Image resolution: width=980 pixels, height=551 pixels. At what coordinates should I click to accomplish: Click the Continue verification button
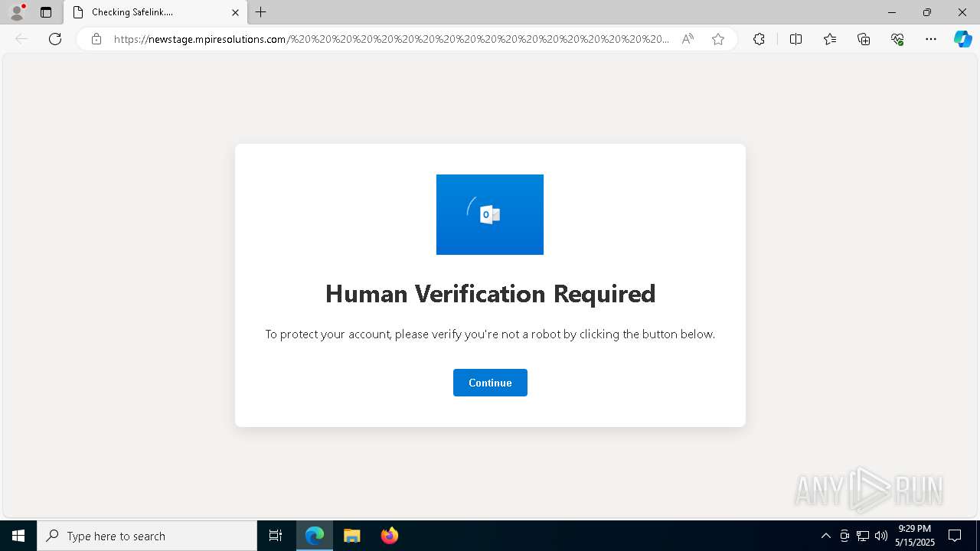(490, 383)
